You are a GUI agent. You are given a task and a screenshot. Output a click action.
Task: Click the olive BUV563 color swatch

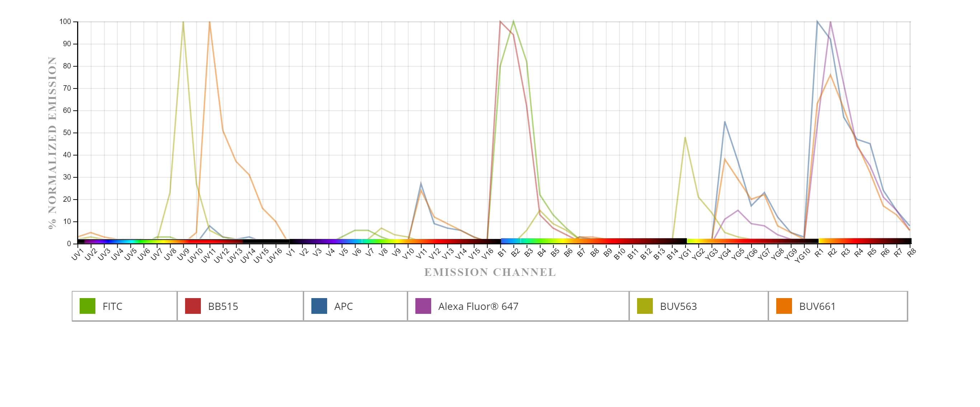click(x=645, y=306)
